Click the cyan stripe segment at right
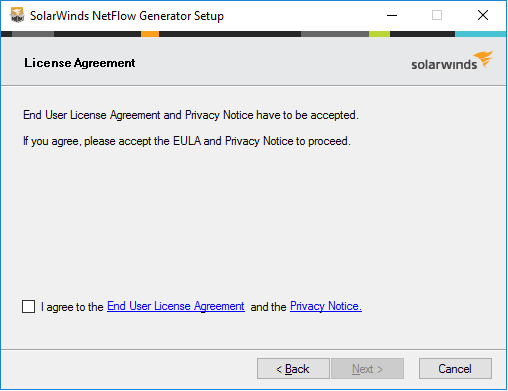The width and height of the screenshot is (508, 391). coord(480,34)
